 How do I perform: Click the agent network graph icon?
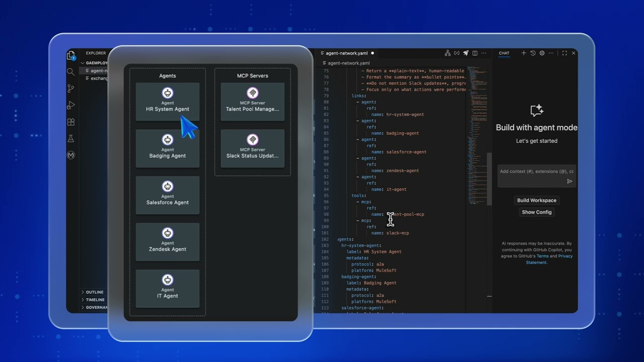pos(448,53)
